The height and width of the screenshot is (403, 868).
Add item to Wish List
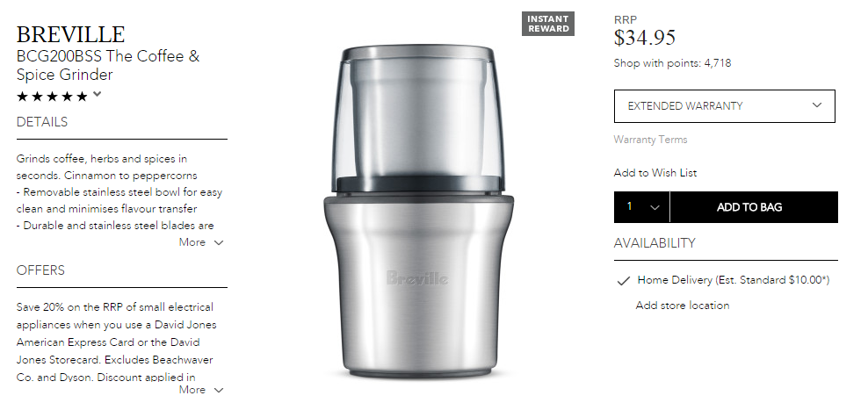point(655,173)
